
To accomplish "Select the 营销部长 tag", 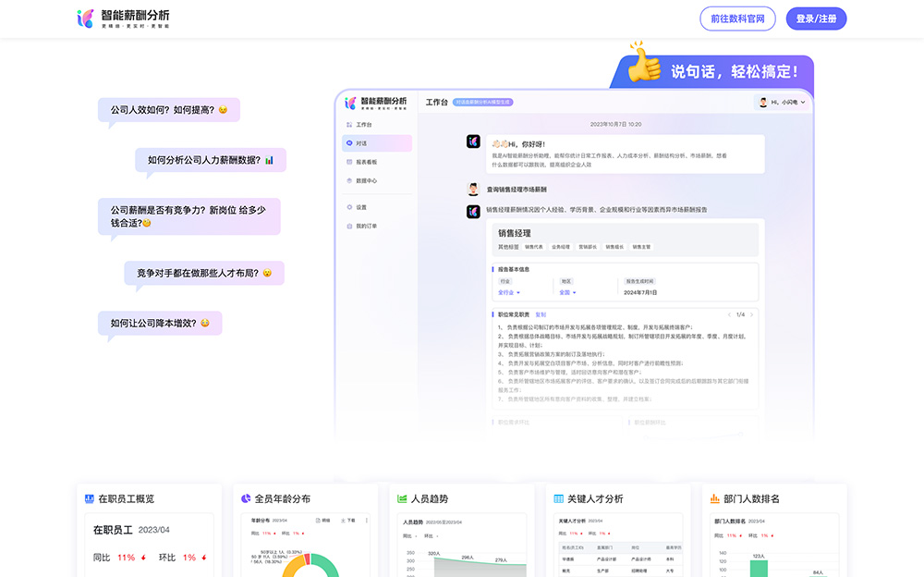I will (588, 247).
